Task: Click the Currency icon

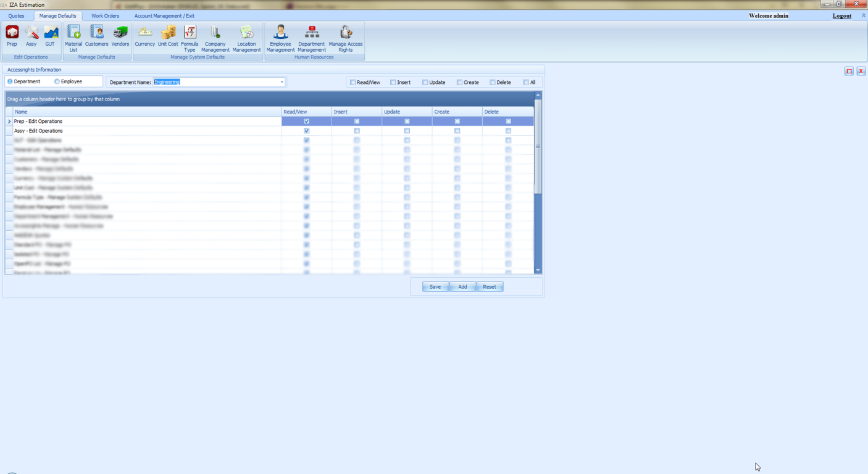Action: [144, 36]
